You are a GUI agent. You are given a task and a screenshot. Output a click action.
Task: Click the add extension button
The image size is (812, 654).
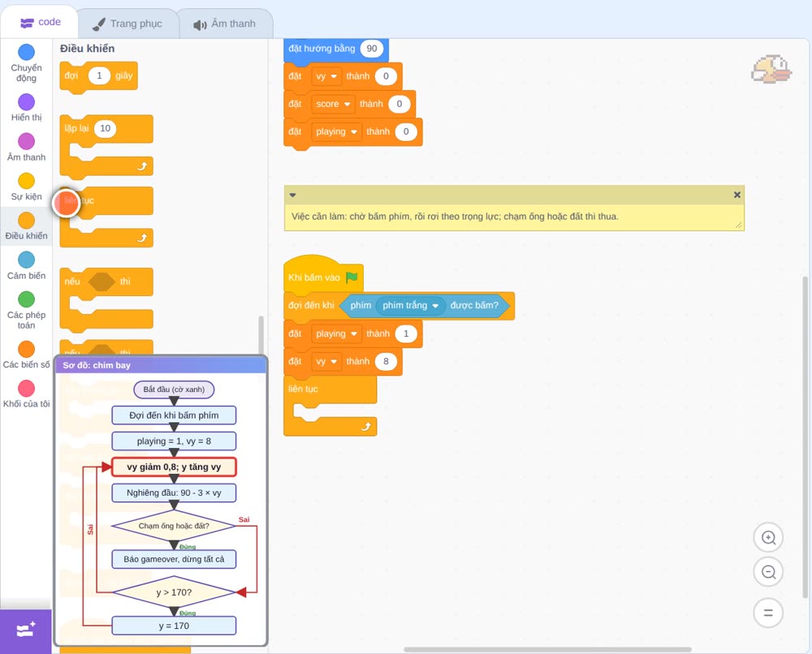(26, 630)
